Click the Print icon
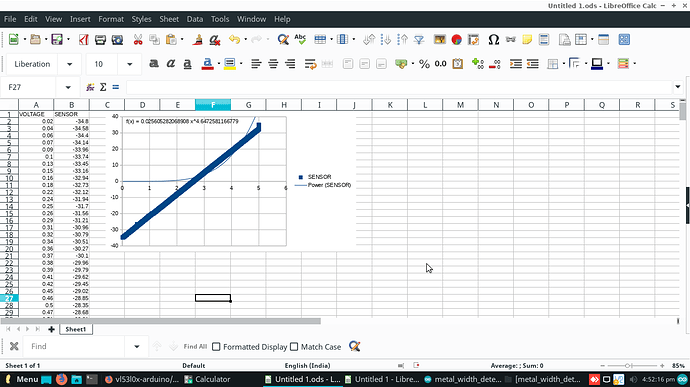690x387 pixels. pyautogui.click(x=100, y=40)
